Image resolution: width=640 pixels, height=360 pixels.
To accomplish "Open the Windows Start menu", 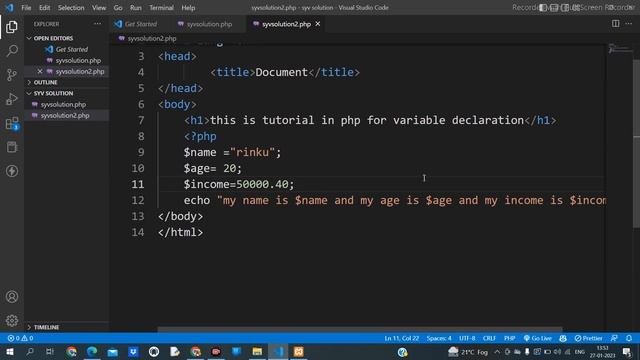I will pyautogui.click(x=10, y=351).
